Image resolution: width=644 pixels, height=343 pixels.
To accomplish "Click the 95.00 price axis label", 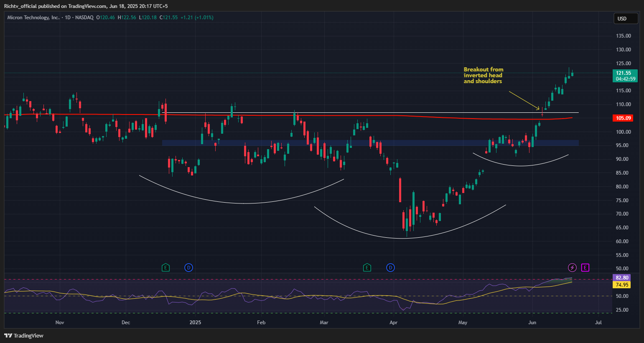I will (x=623, y=145).
